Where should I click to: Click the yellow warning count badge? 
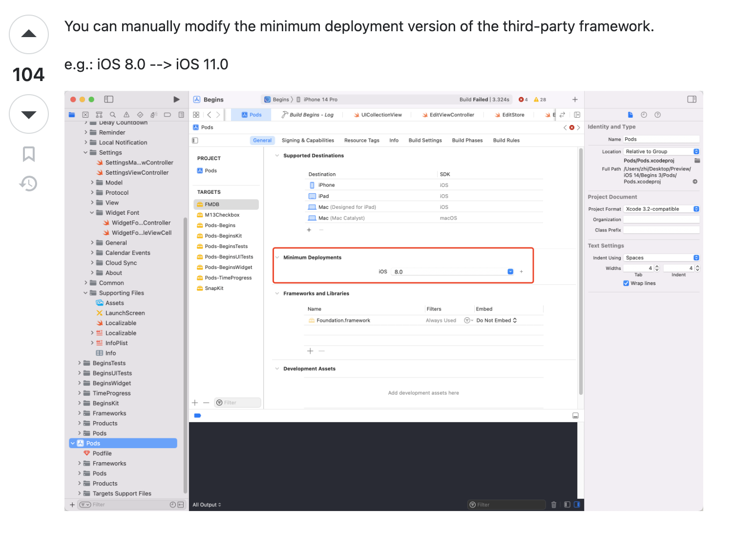(540, 100)
